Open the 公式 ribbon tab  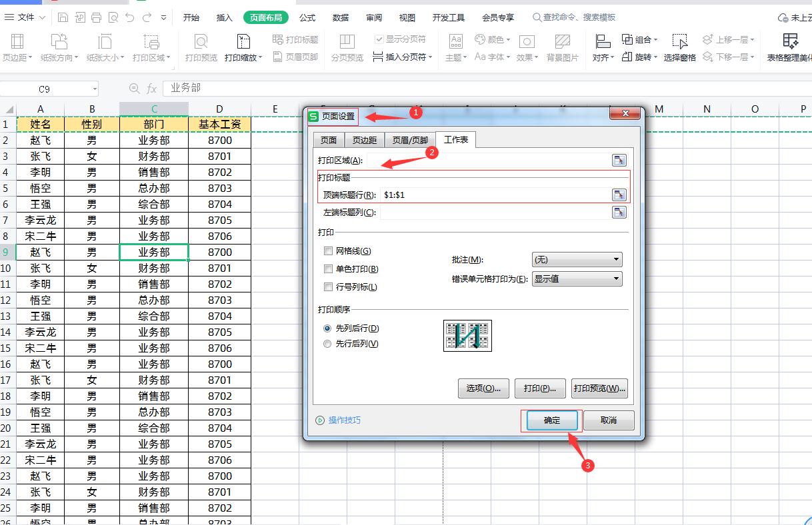307,17
